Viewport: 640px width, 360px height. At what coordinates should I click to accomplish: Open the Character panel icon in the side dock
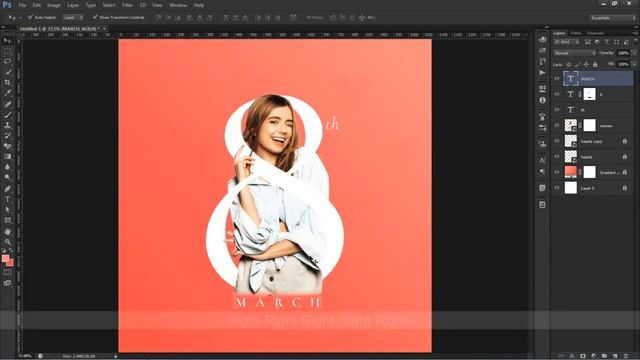[542, 160]
